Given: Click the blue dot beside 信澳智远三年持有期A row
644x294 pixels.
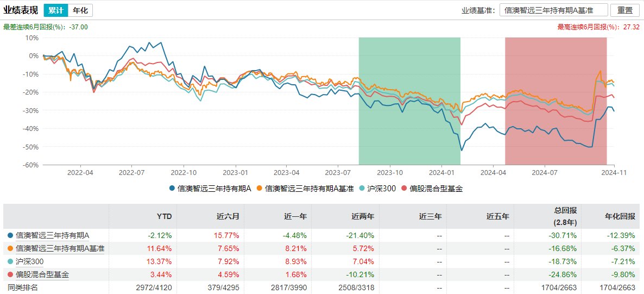Looking at the screenshot, I should (x=10, y=235).
